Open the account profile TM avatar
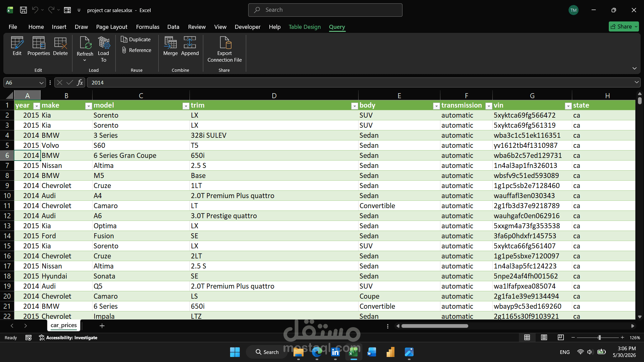 (x=574, y=10)
